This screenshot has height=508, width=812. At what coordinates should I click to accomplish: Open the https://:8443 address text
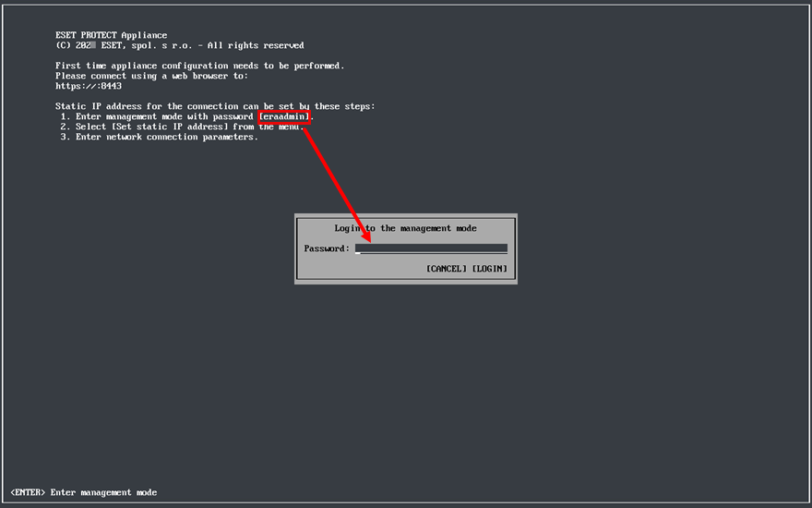[88, 86]
